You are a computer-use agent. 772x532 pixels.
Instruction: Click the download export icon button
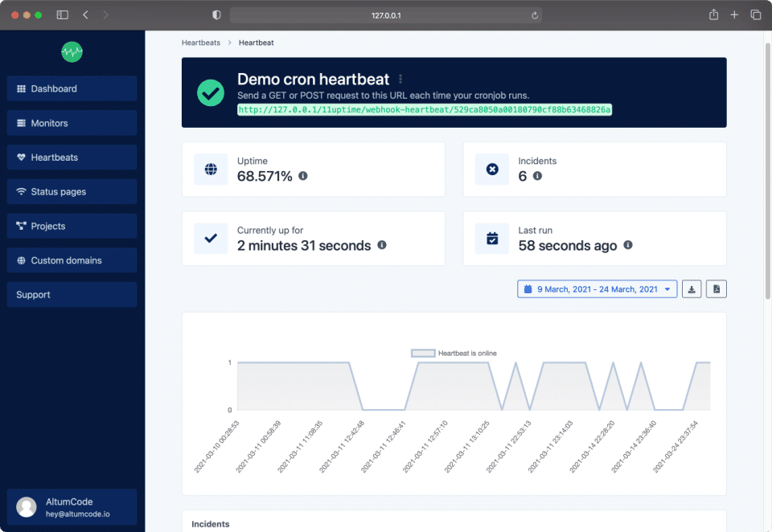[692, 289]
